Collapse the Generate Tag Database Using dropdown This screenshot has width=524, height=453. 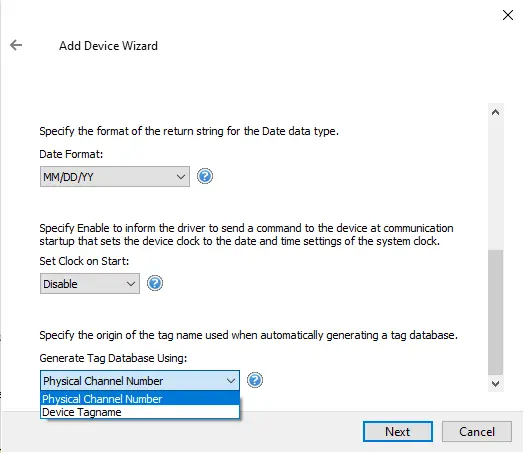pyautogui.click(x=140, y=381)
